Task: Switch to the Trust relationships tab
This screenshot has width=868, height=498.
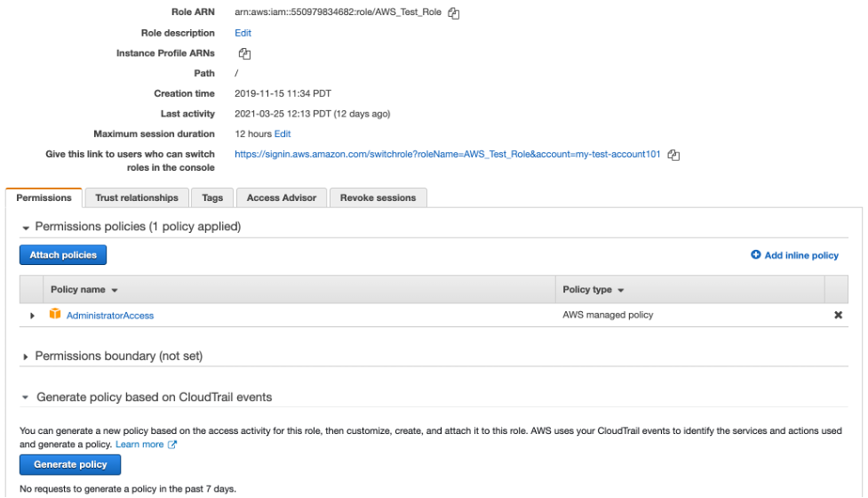Action: click(137, 197)
